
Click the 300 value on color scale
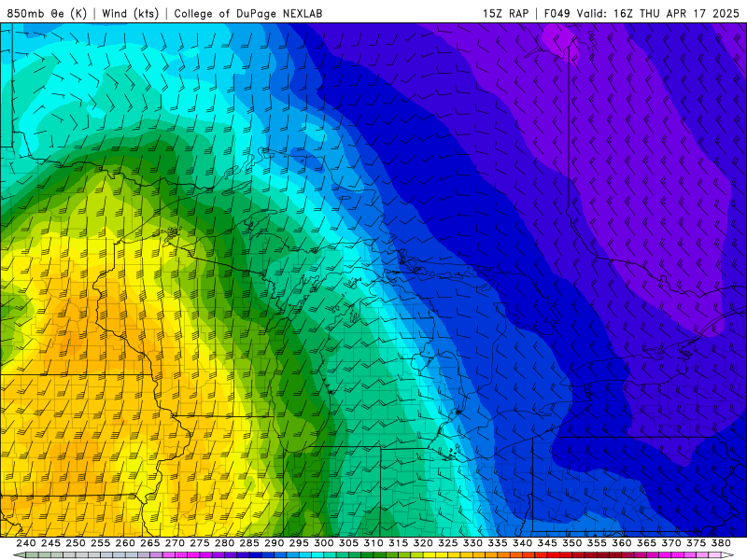[x=323, y=543]
